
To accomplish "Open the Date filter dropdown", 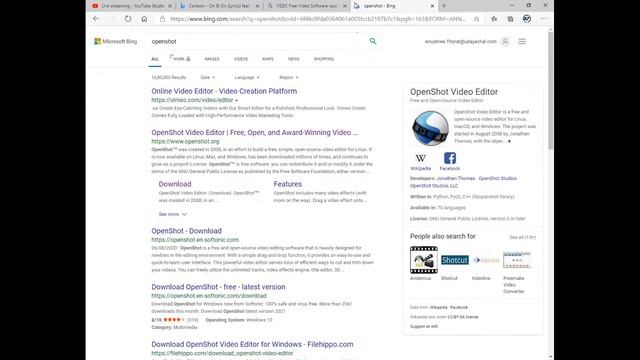I will tap(208, 78).
